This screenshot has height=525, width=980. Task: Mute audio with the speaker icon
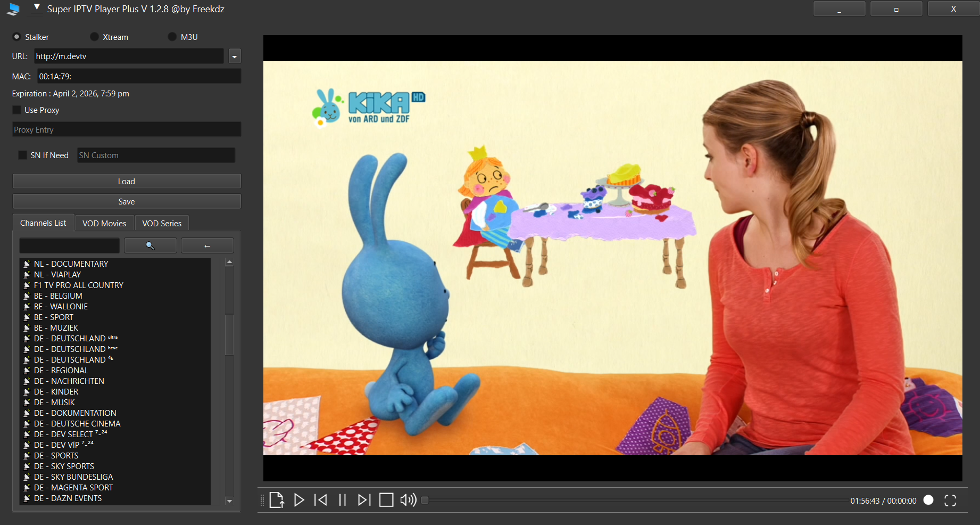tap(408, 500)
